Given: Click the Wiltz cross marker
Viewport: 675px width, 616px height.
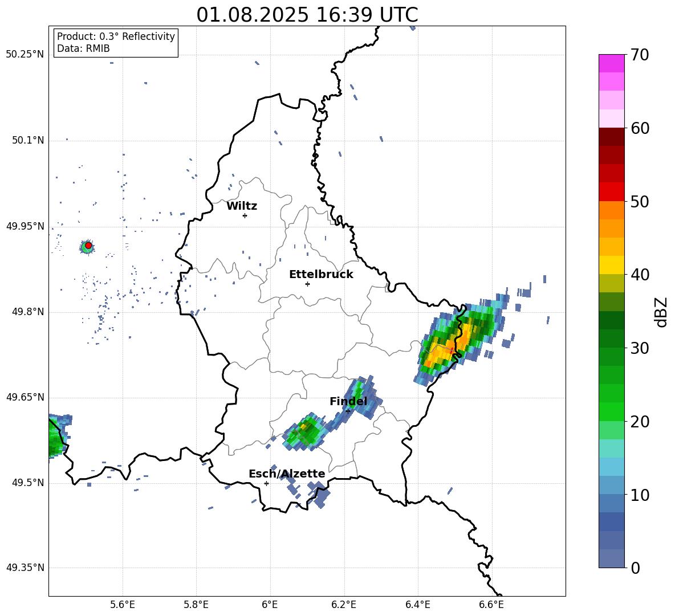Looking at the screenshot, I should coord(245,215).
